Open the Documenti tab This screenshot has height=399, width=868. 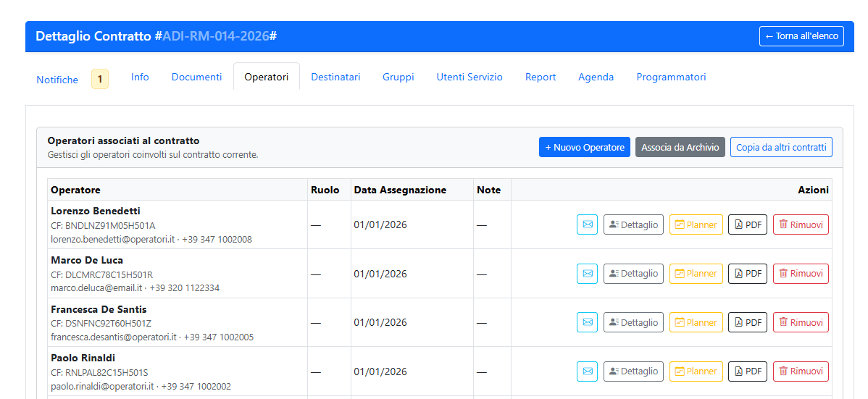click(x=196, y=77)
